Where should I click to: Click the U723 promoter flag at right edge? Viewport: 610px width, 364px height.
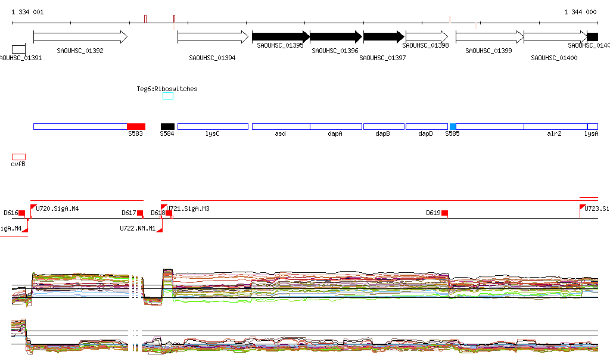[583, 207]
